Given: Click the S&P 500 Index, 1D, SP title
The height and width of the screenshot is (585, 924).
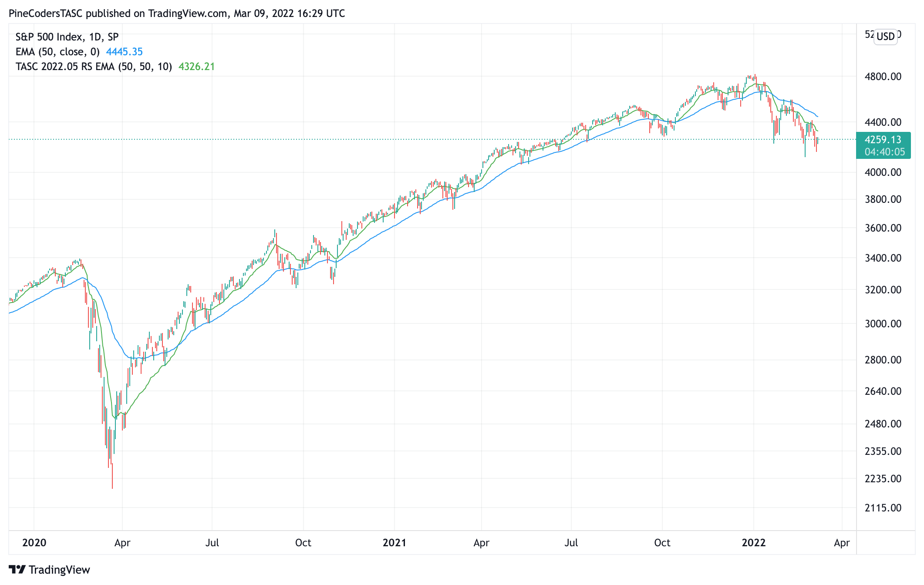Looking at the screenshot, I should (x=67, y=37).
